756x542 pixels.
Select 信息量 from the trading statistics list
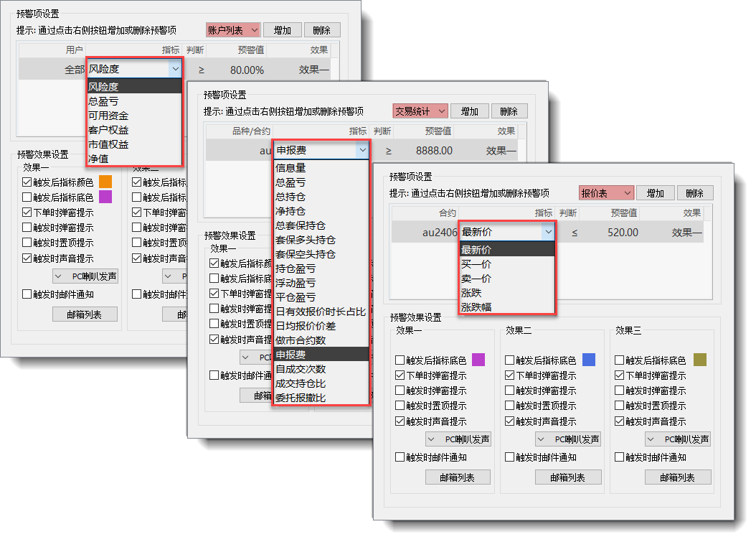click(321, 168)
